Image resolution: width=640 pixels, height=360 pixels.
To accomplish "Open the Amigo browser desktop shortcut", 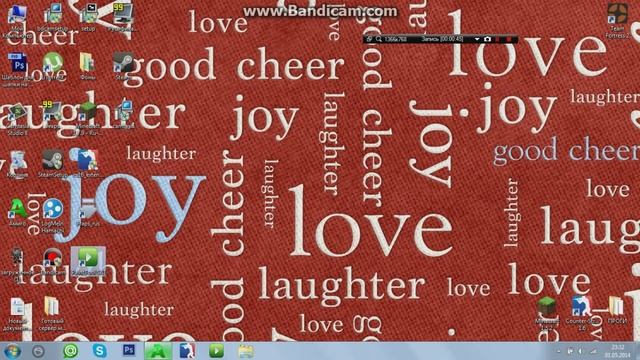I will click(x=17, y=212).
